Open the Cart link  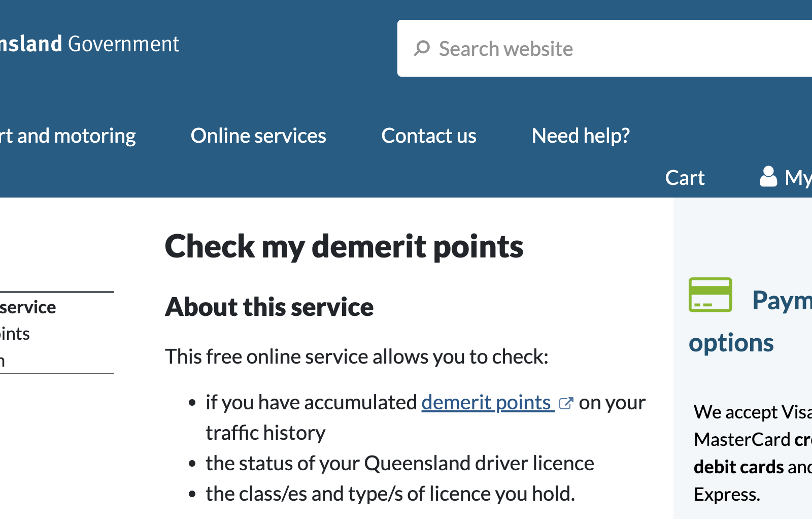pyautogui.click(x=685, y=178)
